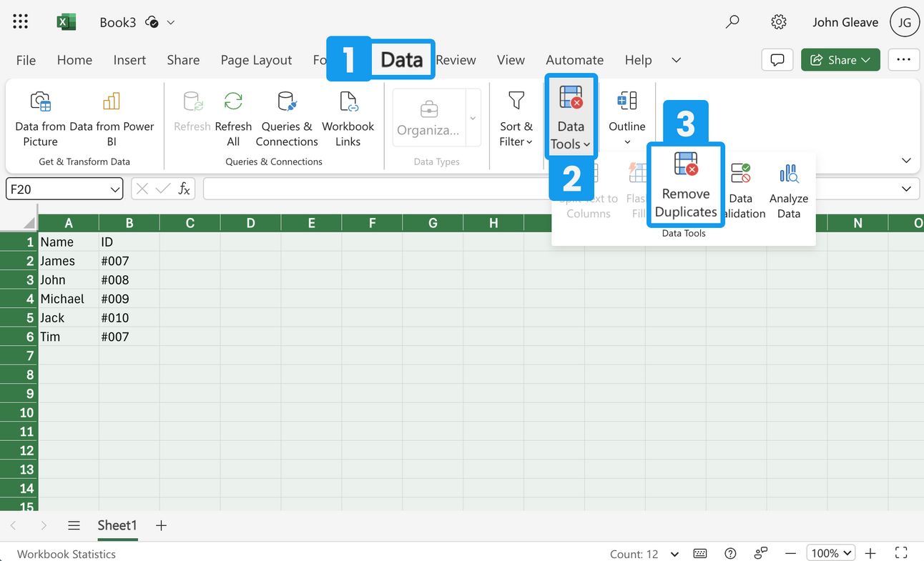Select row 10 header
924x561 pixels.
[x=19, y=412]
